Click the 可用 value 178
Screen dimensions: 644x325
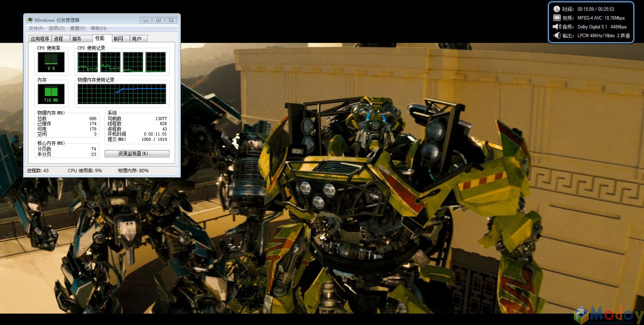click(93, 129)
